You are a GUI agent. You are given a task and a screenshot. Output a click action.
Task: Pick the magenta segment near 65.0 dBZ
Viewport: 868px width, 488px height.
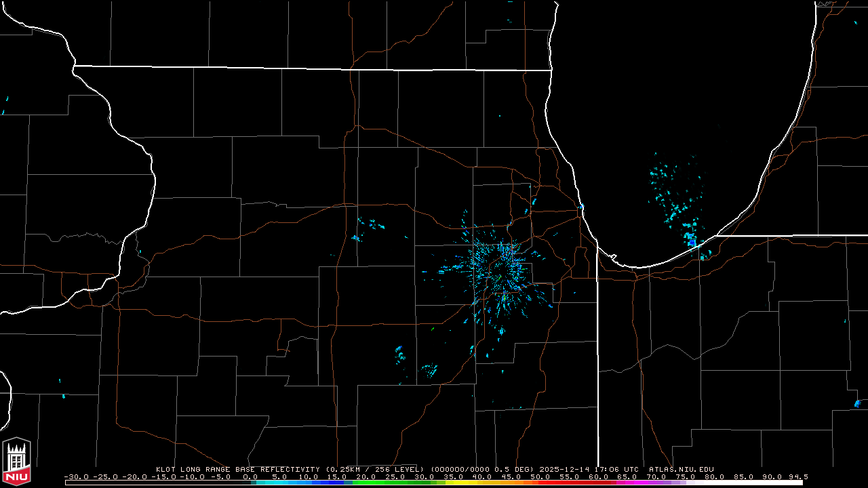point(627,483)
